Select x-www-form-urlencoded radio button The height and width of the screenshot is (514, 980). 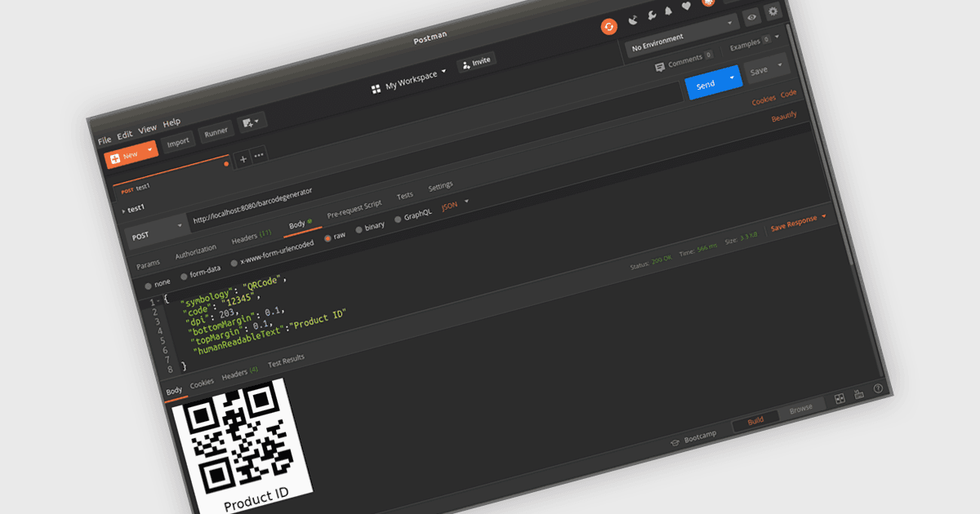click(x=234, y=263)
